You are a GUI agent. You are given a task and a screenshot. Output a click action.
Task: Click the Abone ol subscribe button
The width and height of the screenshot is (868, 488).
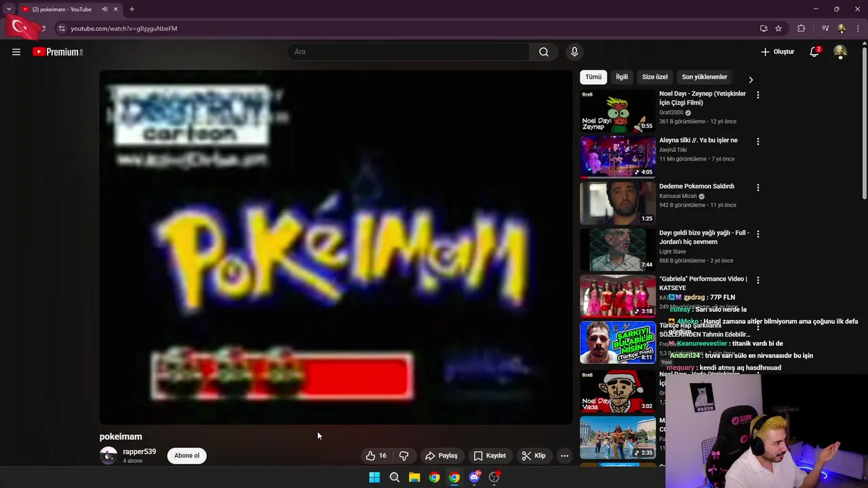(187, 455)
